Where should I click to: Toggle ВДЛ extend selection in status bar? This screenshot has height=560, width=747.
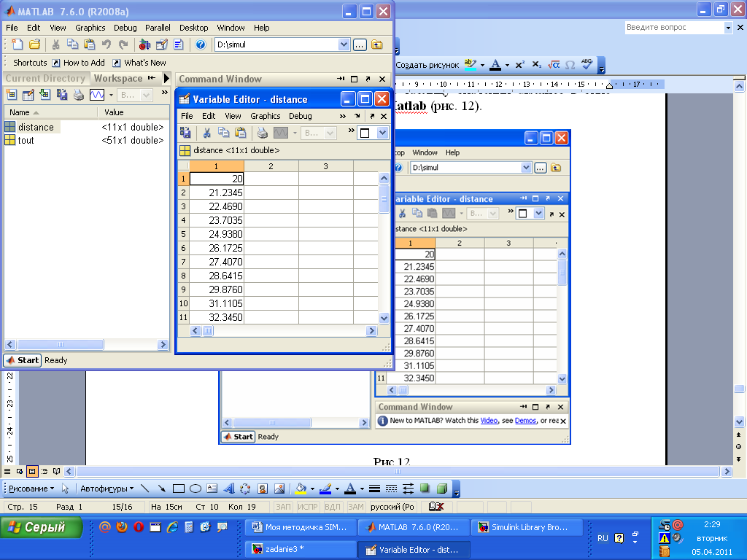pos(332,507)
